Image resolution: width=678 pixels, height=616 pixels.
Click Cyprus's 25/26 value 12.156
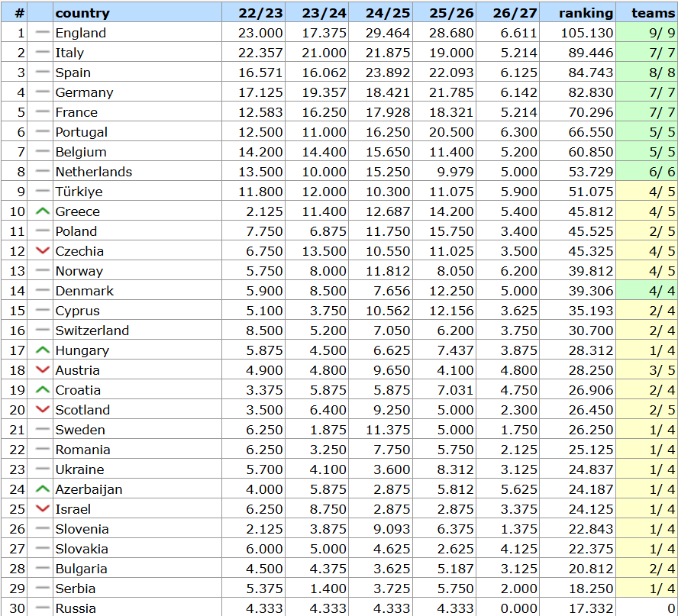click(x=451, y=311)
